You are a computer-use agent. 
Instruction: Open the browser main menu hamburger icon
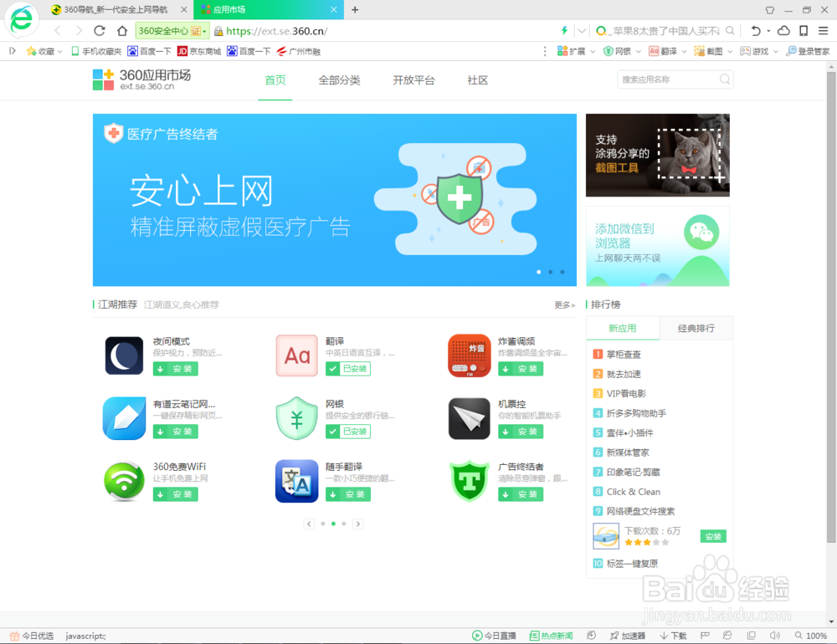click(x=823, y=31)
